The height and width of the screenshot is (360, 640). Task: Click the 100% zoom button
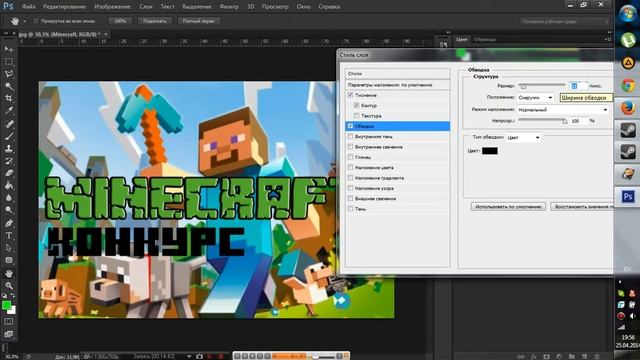tap(120, 21)
